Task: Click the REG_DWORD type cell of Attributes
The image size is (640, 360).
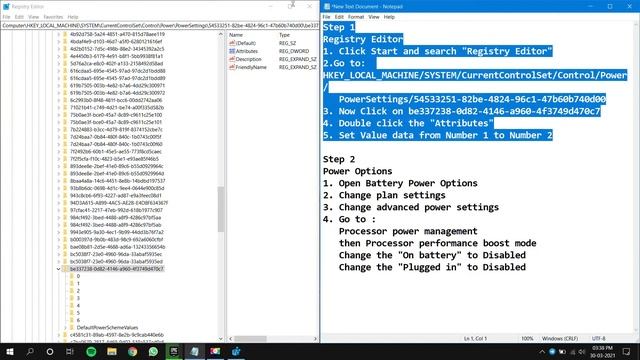Action: pyautogui.click(x=294, y=51)
